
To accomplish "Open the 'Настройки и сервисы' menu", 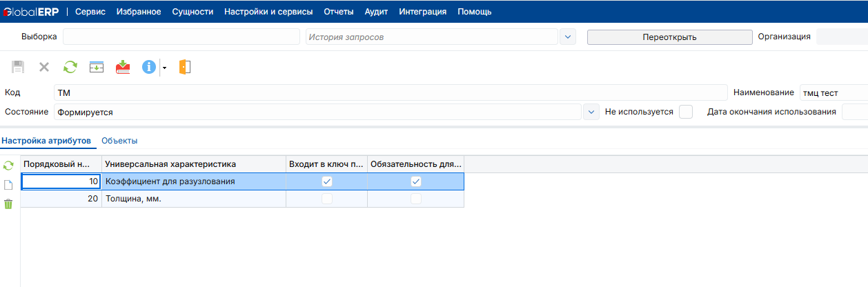I will pos(268,12).
